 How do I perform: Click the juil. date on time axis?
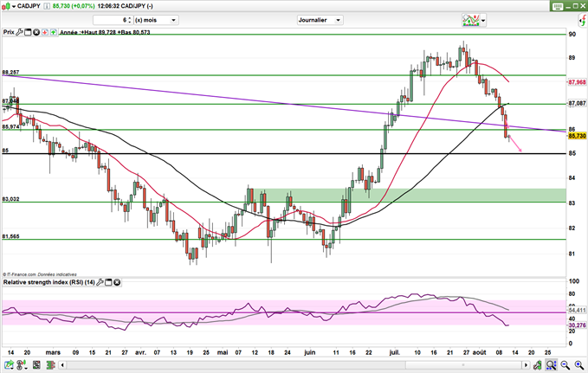[x=395, y=353]
